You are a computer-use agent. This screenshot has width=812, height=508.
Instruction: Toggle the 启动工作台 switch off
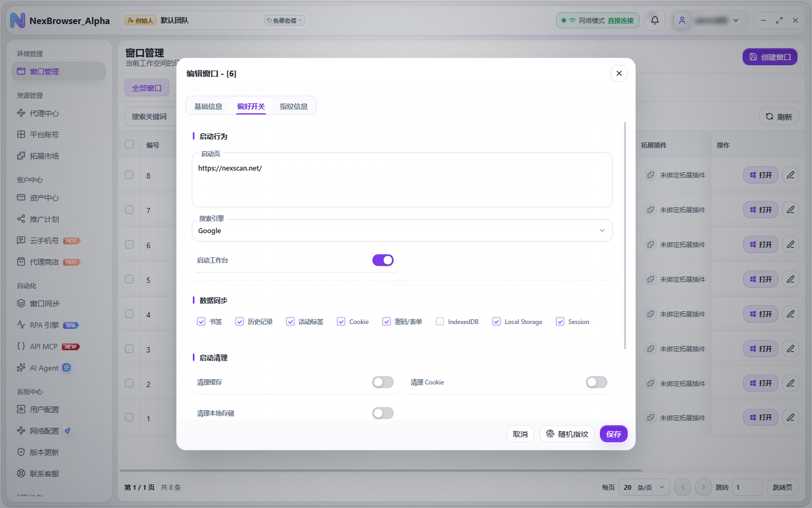click(383, 260)
